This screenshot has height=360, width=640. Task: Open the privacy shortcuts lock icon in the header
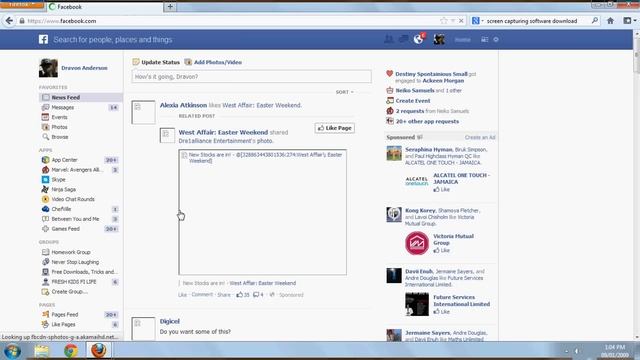pos(484,40)
